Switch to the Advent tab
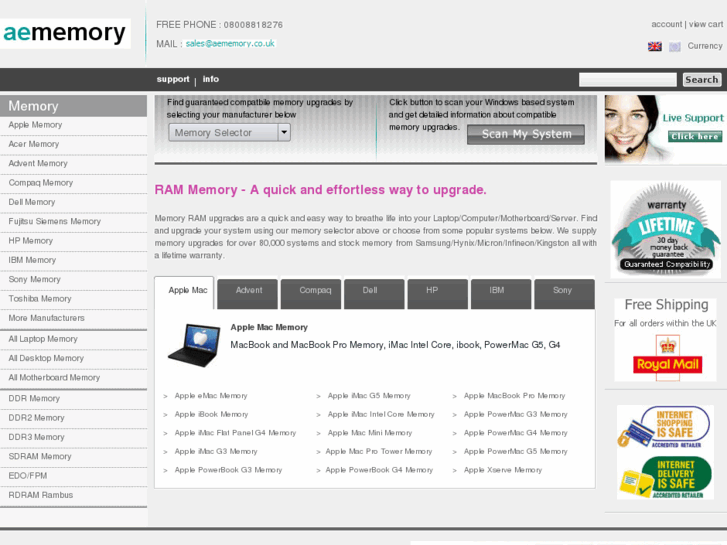The width and height of the screenshot is (727, 545). click(x=248, y=294)
